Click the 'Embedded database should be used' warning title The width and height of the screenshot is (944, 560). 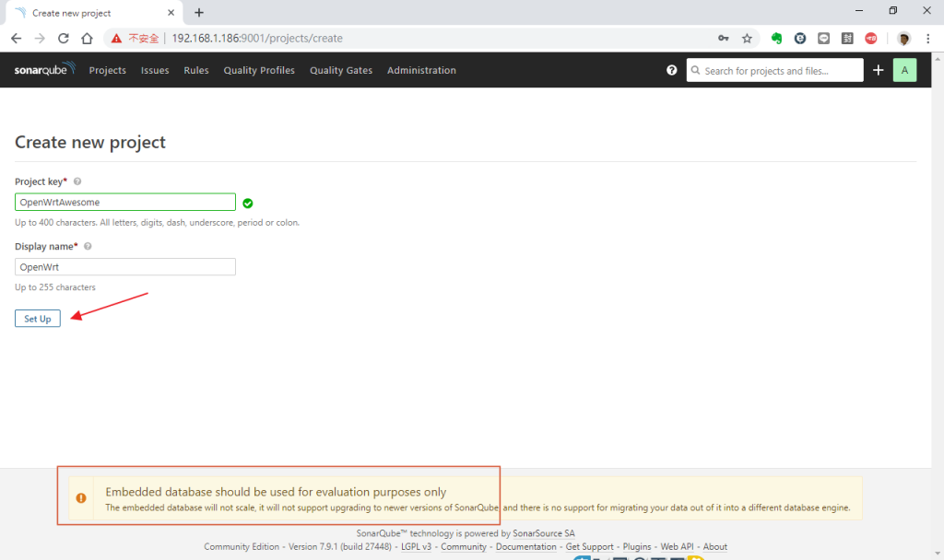[x=276, y=492]
